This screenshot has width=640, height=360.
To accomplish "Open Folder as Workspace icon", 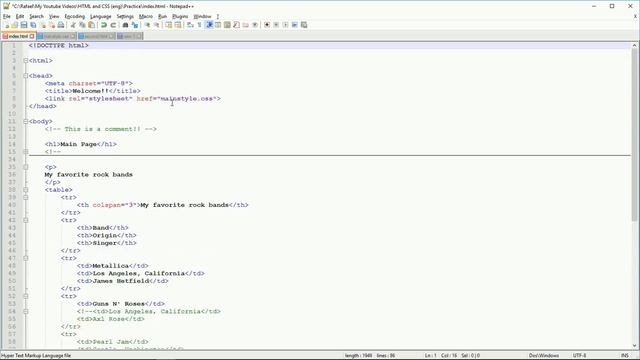I will pyautogui.click(x=245, y=25).
